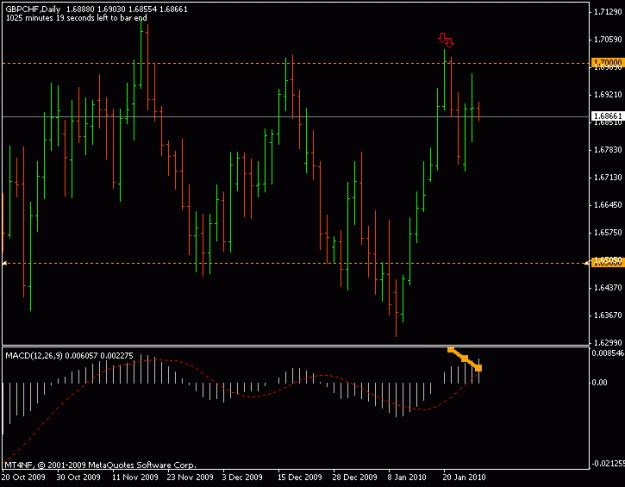Select the orange trendline's ending anchor square

click(x=479, y=368)
